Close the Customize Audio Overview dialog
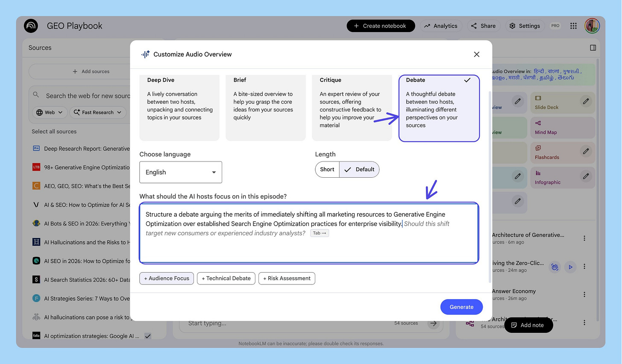This screenshot has width=622, height=364. (x=477, y=54)
